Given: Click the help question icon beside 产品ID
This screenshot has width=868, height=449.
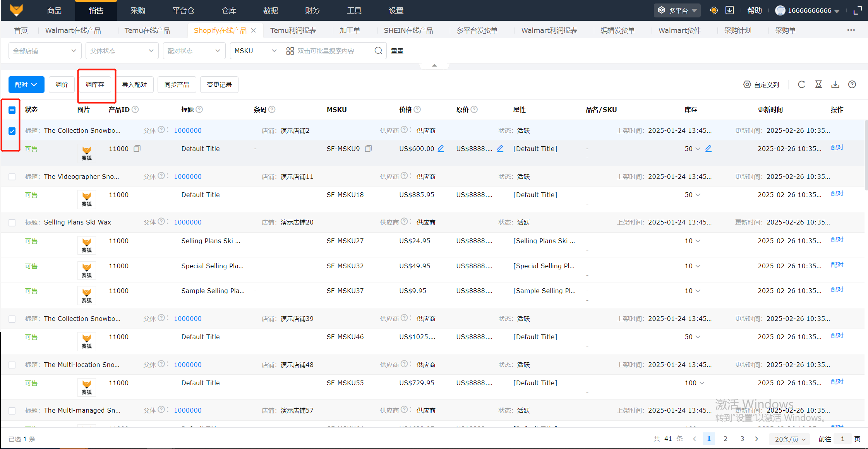Looking at the screenshot, I should tap(135, 110).
